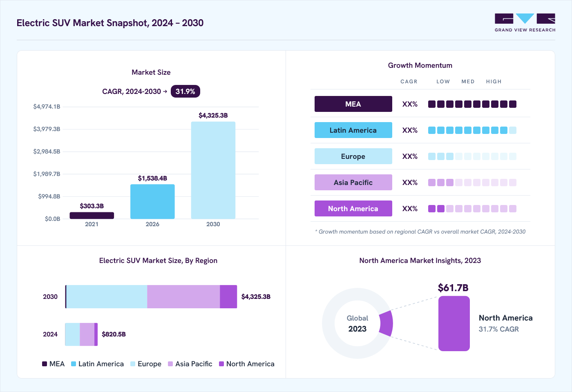Click the Grand View Research logo
The image size is (572, 392).
(x=525, y=23)
